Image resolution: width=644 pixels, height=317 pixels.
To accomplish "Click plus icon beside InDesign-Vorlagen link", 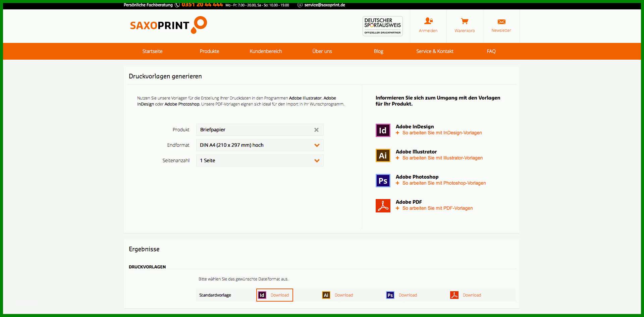I will 397,133.
